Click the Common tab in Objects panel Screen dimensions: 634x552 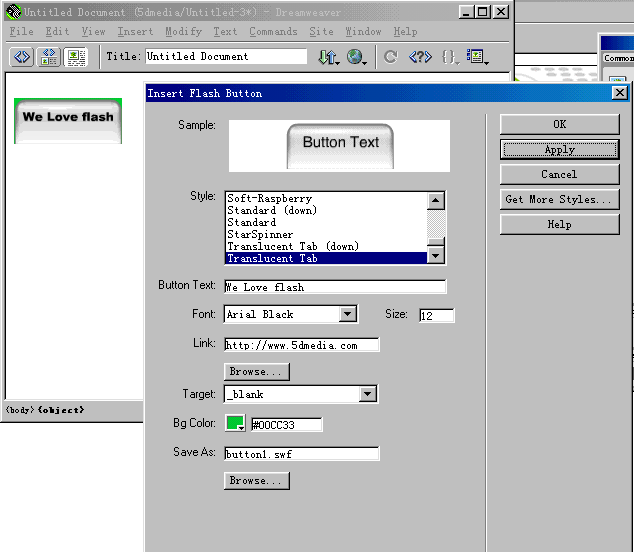(618, 58)
